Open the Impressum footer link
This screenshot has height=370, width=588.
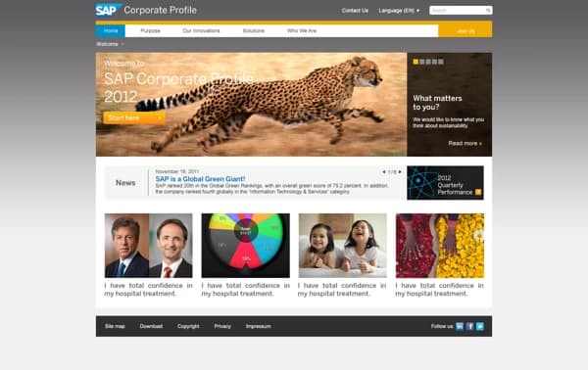pyautogui.click(x=258, y=326)
